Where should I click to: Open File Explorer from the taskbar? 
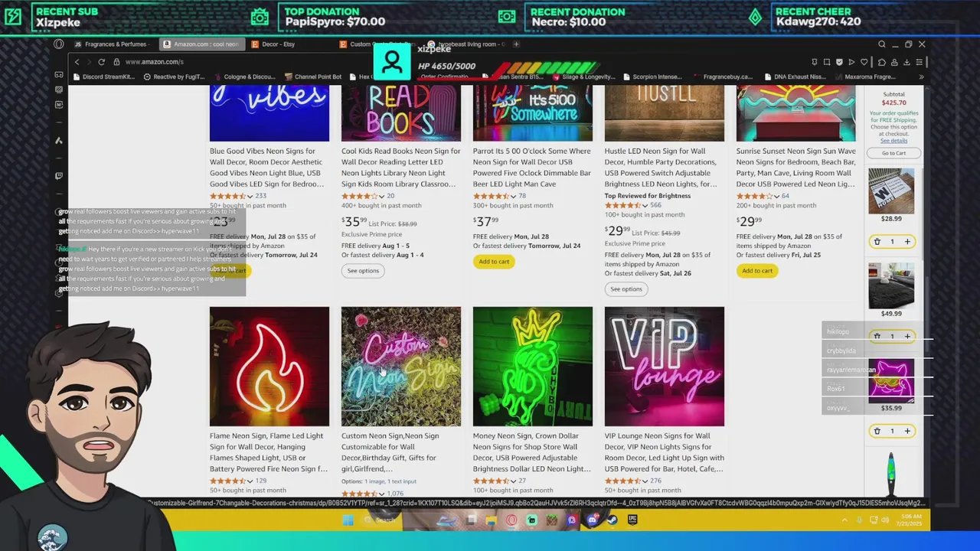point(491,520)
